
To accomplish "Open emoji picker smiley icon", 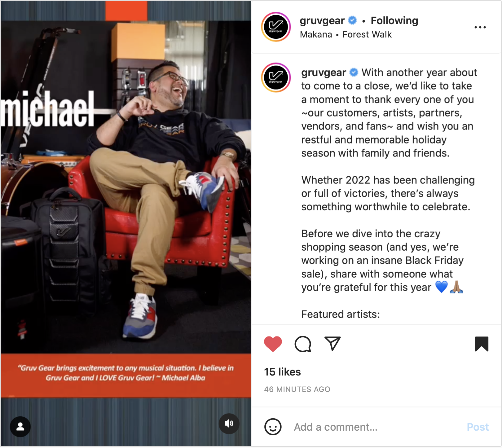I will [x=273, y=427].
